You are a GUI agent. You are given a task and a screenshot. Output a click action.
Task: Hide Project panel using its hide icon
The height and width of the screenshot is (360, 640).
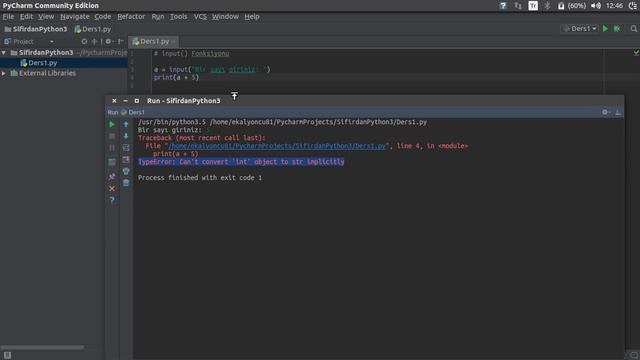tap(120, 41)
